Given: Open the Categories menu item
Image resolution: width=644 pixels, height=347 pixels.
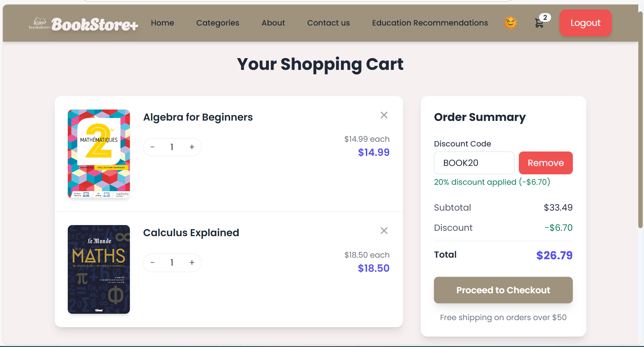Looking at the screenshot, I should click(218, 23).
